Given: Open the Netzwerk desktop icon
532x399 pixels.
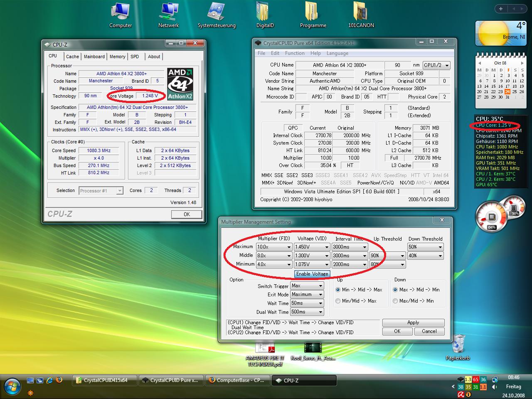Looking at the screenshot, I should point(168,15).
